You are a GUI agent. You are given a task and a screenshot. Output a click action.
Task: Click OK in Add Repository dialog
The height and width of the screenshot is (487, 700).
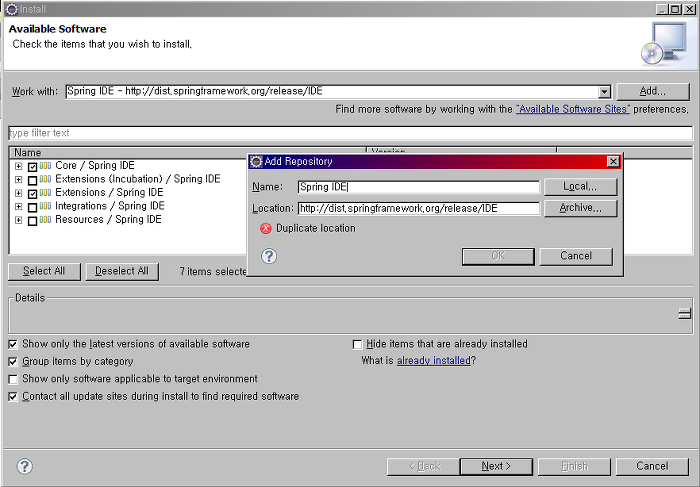point(498,256)
